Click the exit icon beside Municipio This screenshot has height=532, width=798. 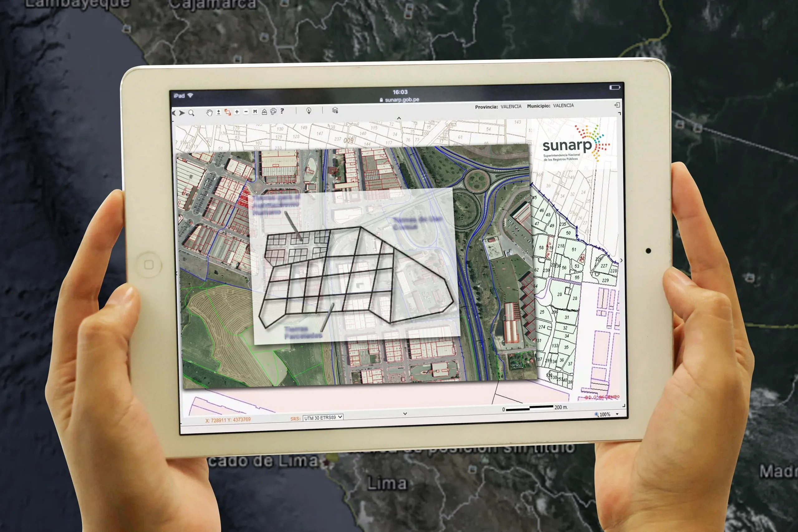(x=617, y=105)
